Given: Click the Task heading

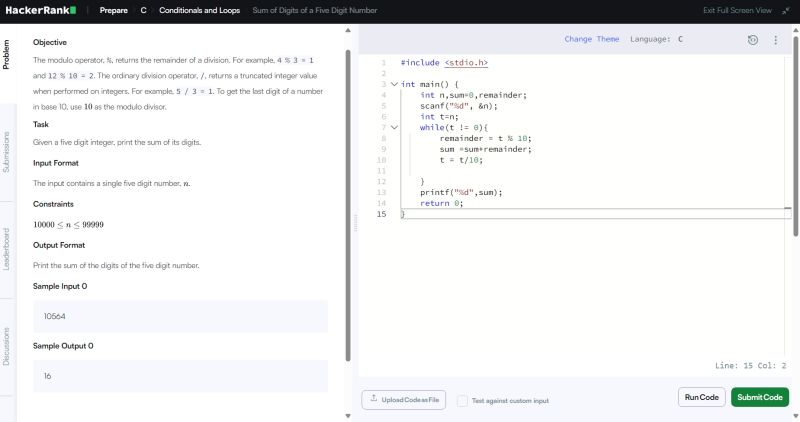Looking at the screenshot, I should pyautogui.click(x=41, y=125).
